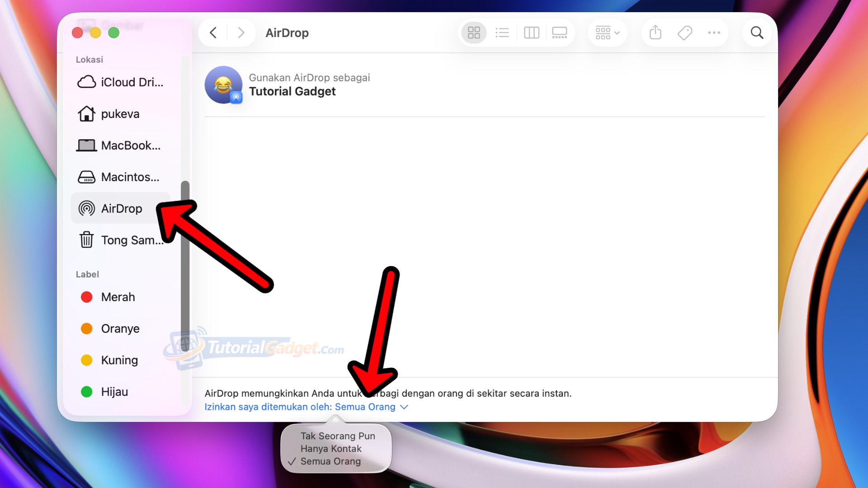Select checked Semua Orang option
Viewport: 868px width, 488px height.
tap(330, 461)
